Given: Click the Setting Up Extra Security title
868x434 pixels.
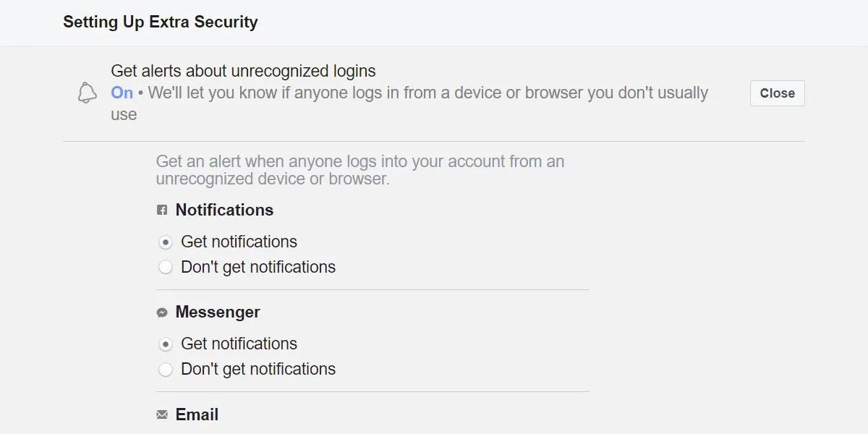Looking at the screenshot, I should tap(160, 22).
